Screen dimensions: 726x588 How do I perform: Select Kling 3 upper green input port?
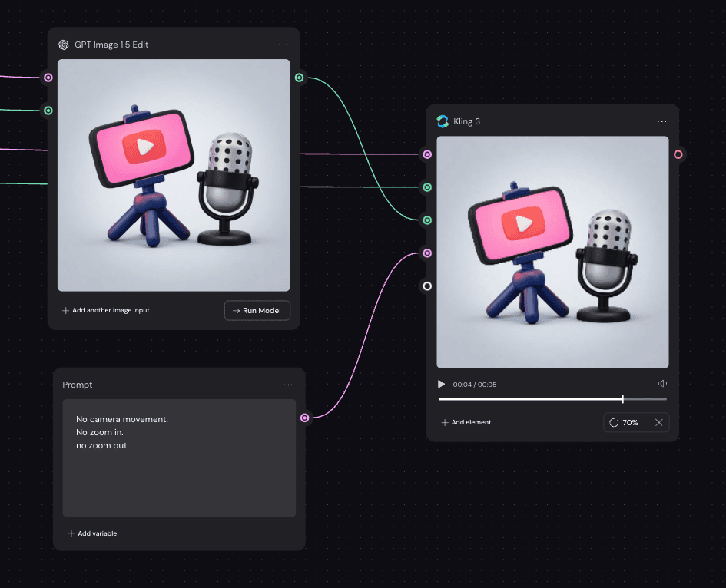tap(427, 187)
